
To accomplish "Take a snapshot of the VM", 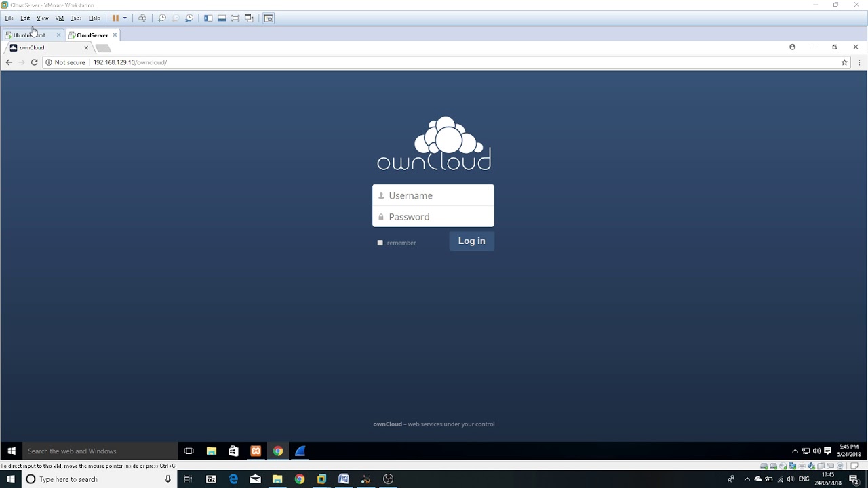I will point(162,18).
